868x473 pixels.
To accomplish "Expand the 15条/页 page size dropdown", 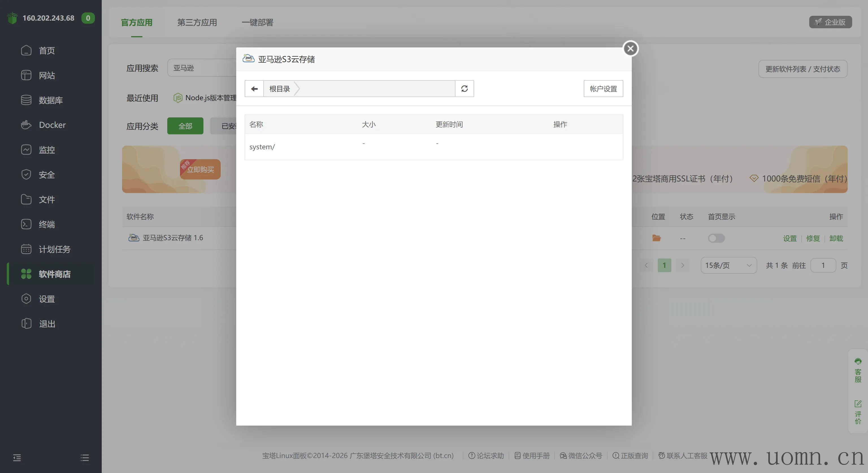I will coord(728,265).
